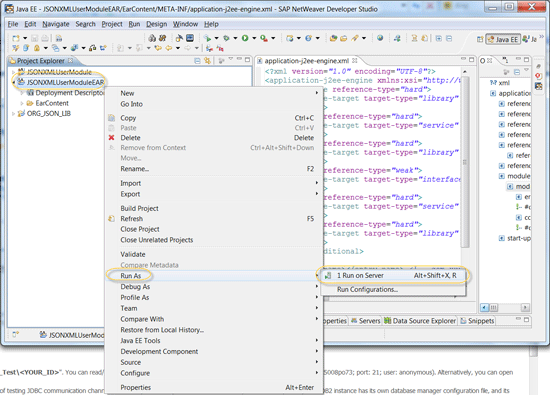Click the editor vertical scrollbar
The image size is (550, 395).
[x=465, y=161]
